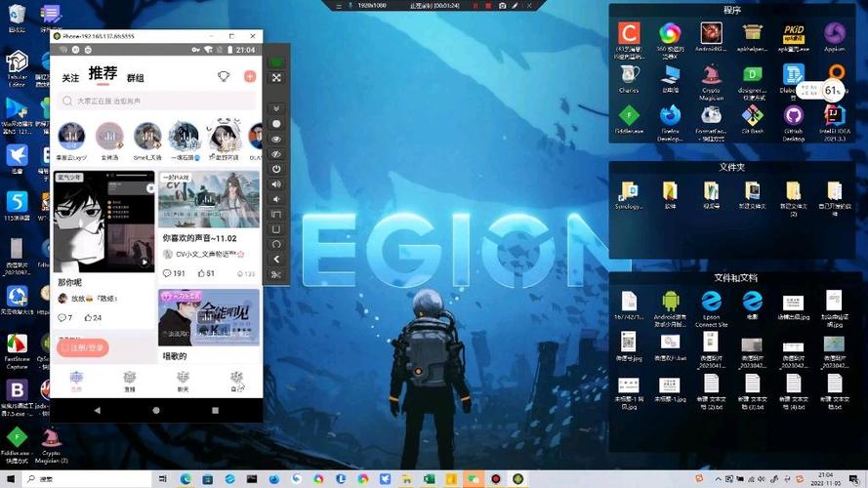Tap the like icon showing 51
868x488 pixels.
tap(201, 273)
